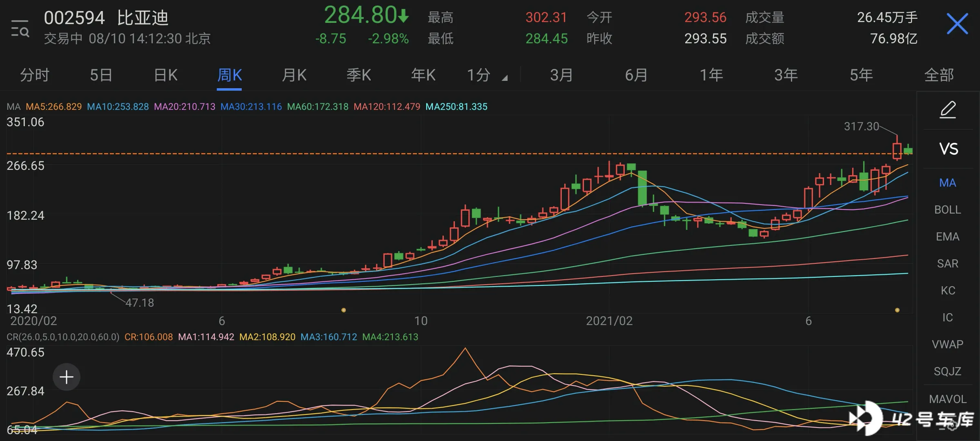This screenshot has width=980, height=441.
Task: Click the 成交量 26.45万手 value
Action: [x=887, y=17]
